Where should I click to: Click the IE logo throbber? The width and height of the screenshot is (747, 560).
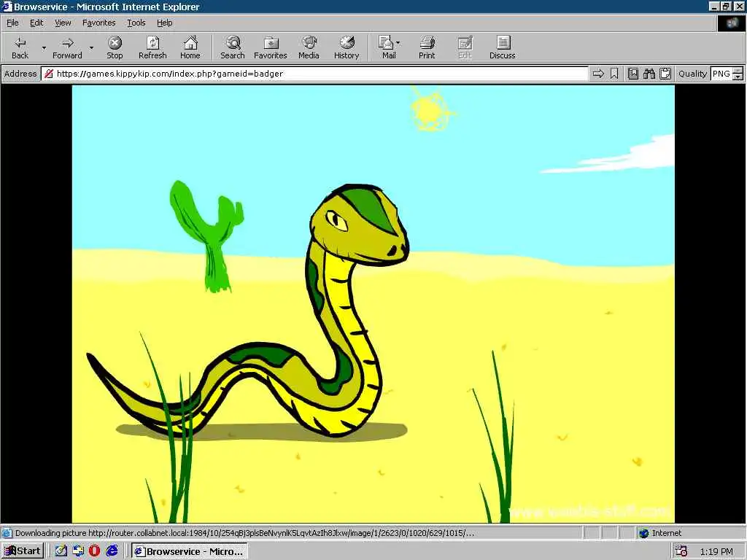tap(731, 23)
